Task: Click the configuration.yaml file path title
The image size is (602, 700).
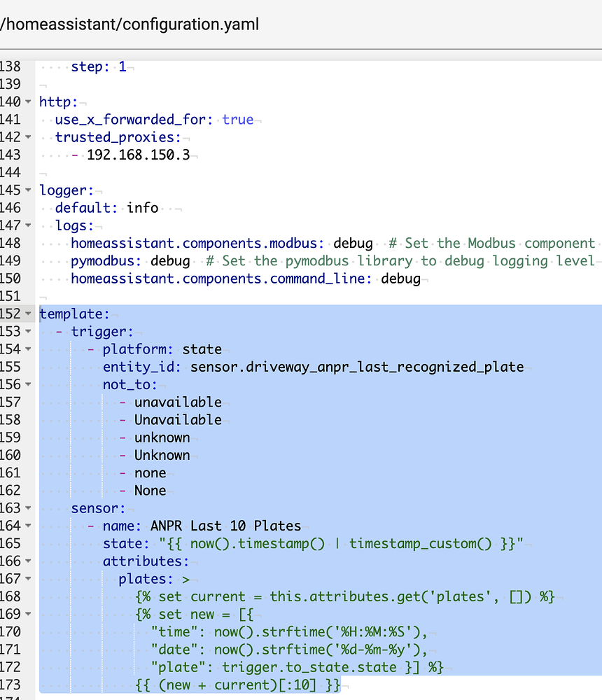Action: [130, 24]
